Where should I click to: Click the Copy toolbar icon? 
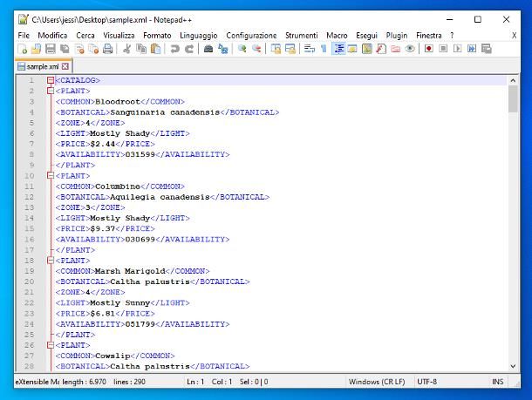tap(141, 49)
